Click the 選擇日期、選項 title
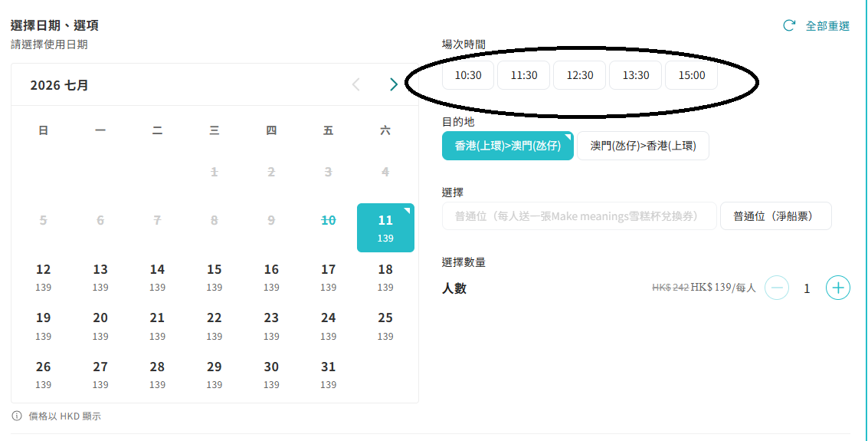Image resolution: width=868 pixels, height=441 pixels. (55, 25)
